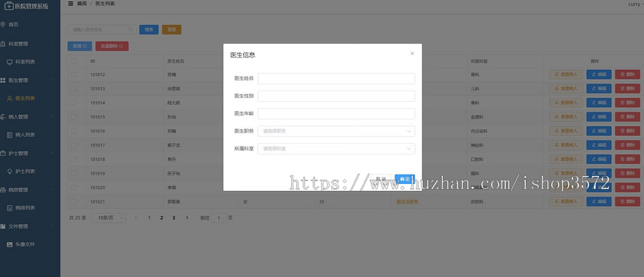The image size is (644, 277).
Task: Focus the 医生姓名 input field in dialog
Action: click(336, 79)
